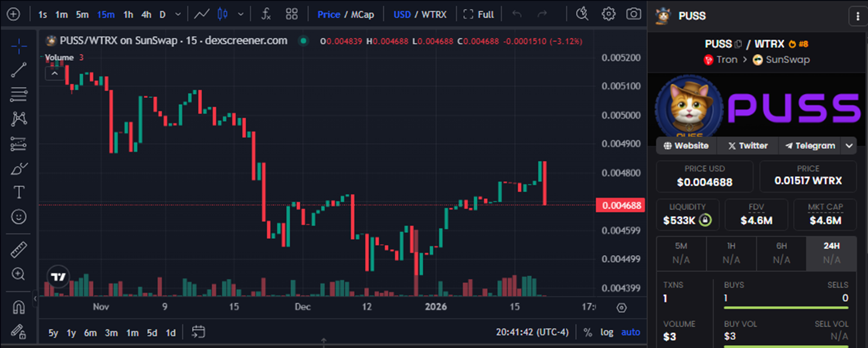868x348 pixels.
Task: Select the 1H stats tab
Action: click(x=731, y=254)
